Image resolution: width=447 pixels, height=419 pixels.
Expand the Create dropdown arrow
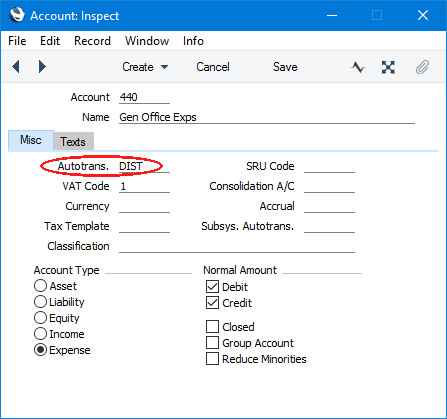[x=164, y=67]
